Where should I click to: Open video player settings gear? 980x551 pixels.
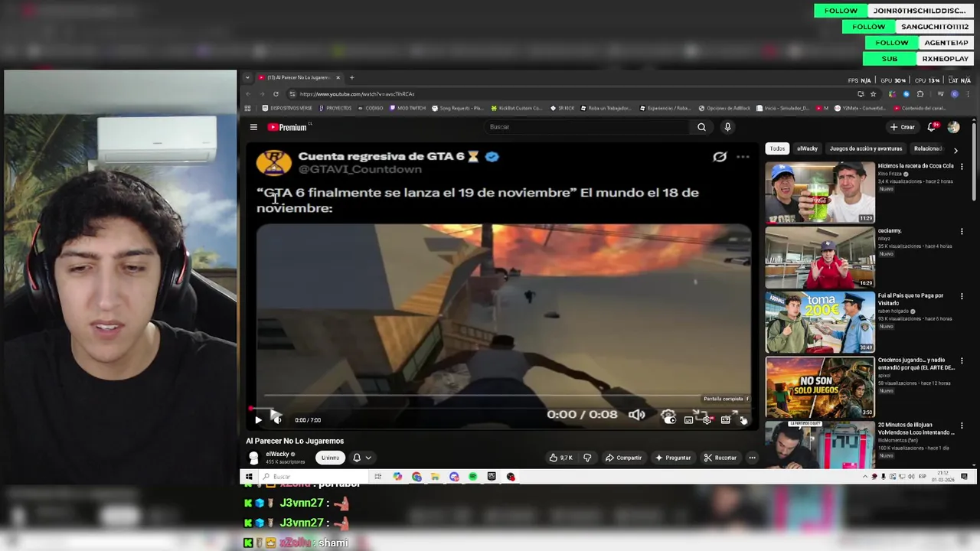pyautogui.click(x=707, y=419)
